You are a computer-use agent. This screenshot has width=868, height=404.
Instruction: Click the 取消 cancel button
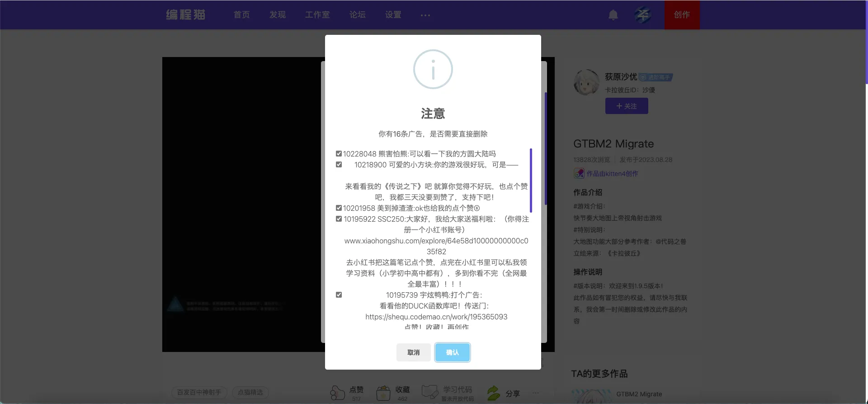point(413,352)
